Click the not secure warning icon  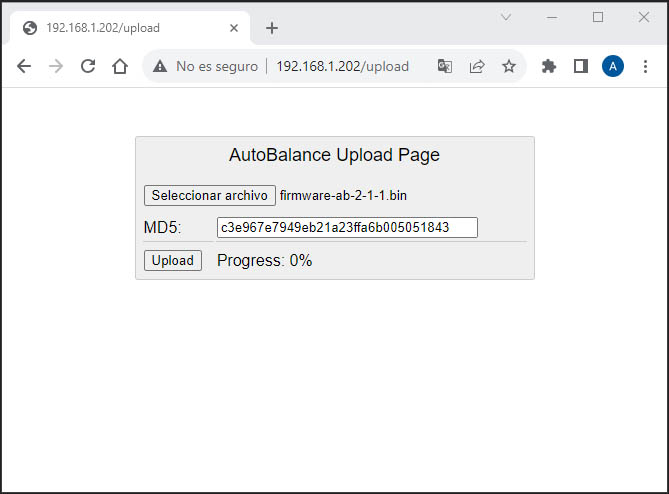point(160,66)
